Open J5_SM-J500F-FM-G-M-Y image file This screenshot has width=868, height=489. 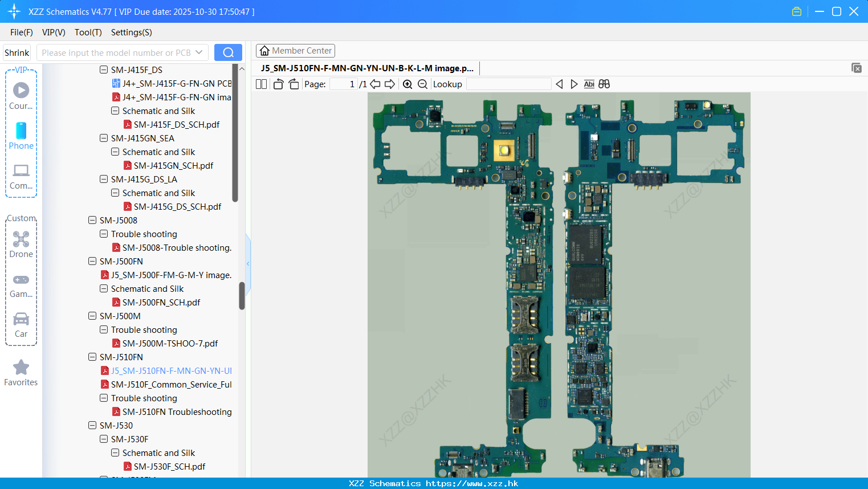coord(166,275)
